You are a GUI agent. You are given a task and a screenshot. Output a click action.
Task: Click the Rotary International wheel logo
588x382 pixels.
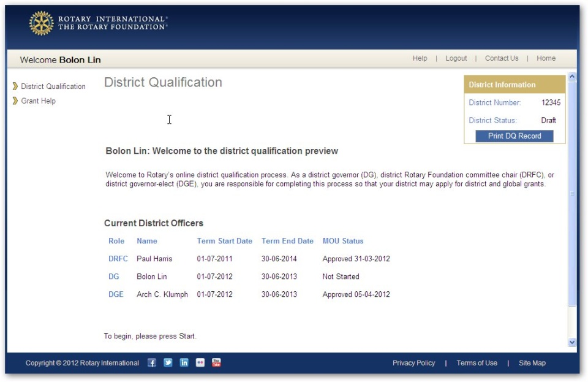point(41,23)
